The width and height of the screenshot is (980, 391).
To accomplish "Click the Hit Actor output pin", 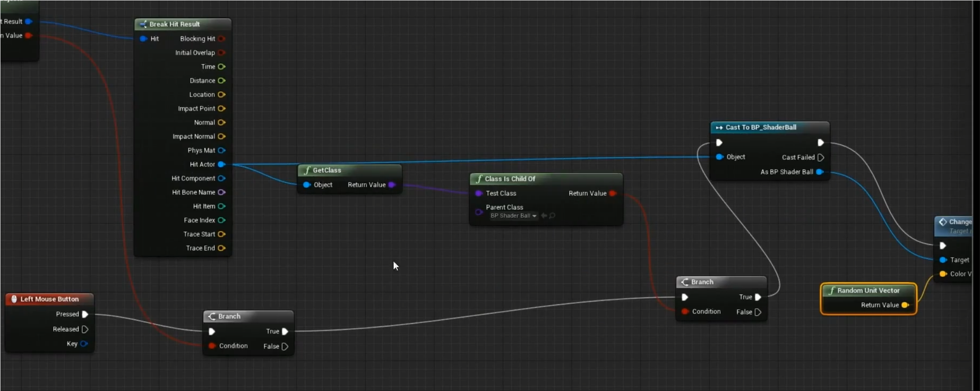I will coord(222,164).
